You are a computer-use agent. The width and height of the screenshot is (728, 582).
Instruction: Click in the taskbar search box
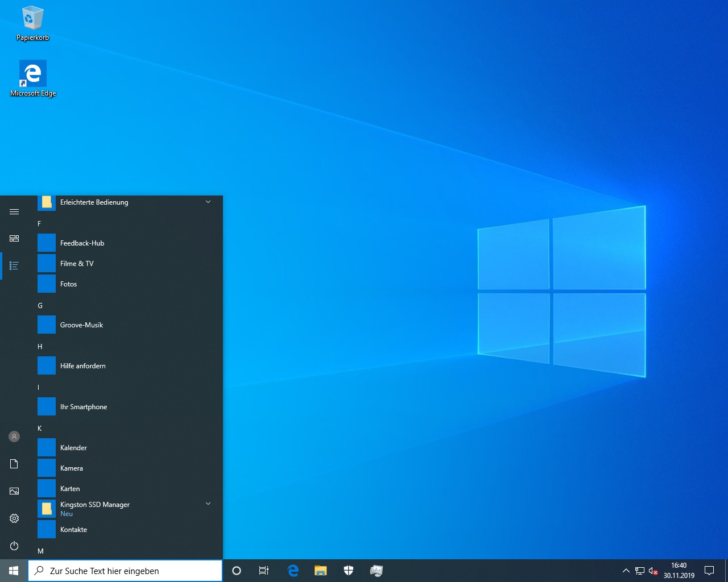(125, 571)
